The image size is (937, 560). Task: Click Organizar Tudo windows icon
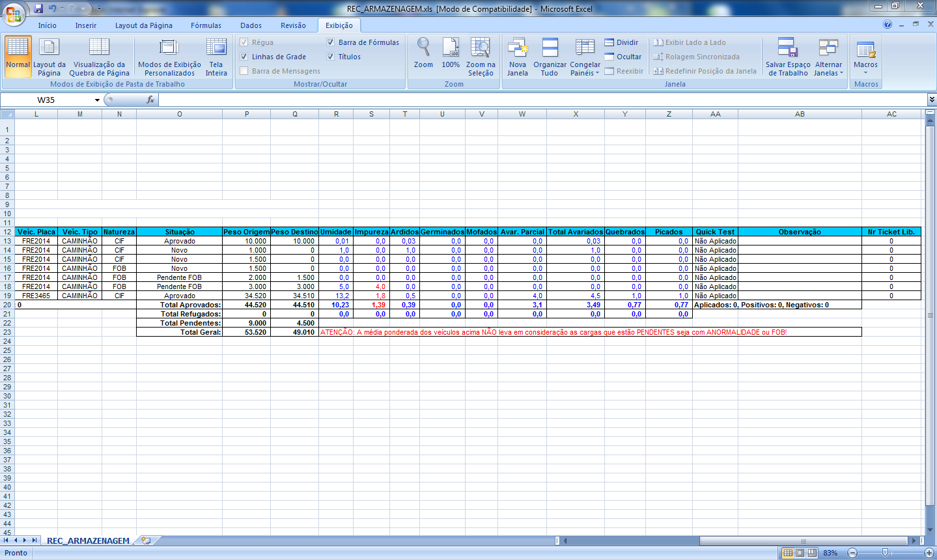click(550, 48)
